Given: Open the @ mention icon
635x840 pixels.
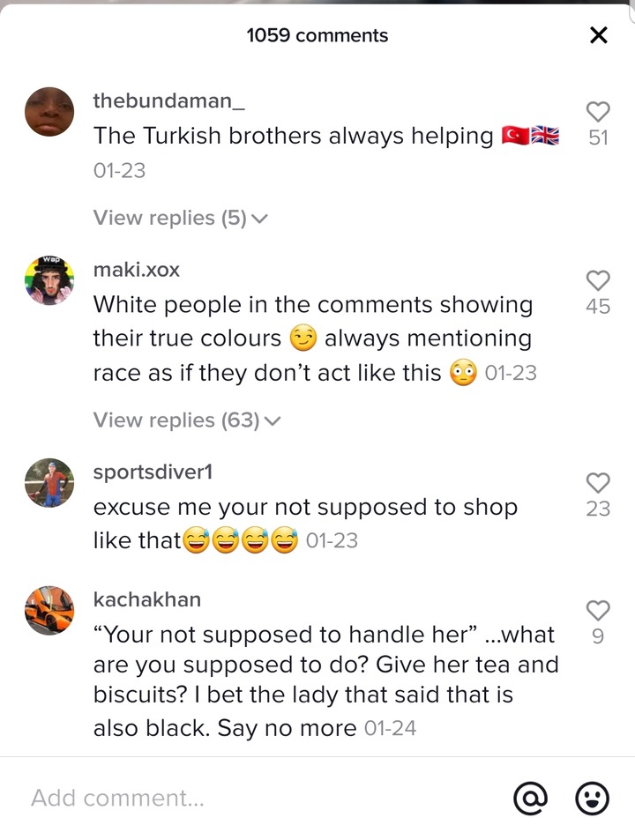Looking at the screenshot, I should [531, 799].
